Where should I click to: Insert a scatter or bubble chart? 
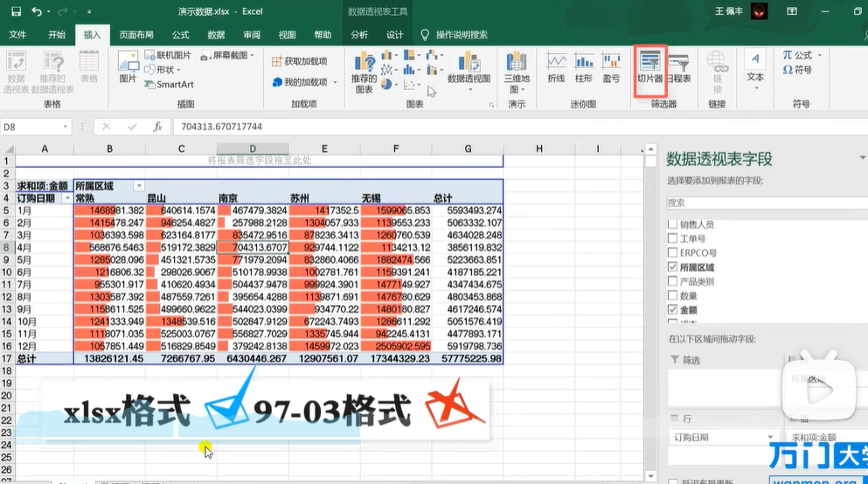click(412, 84)
